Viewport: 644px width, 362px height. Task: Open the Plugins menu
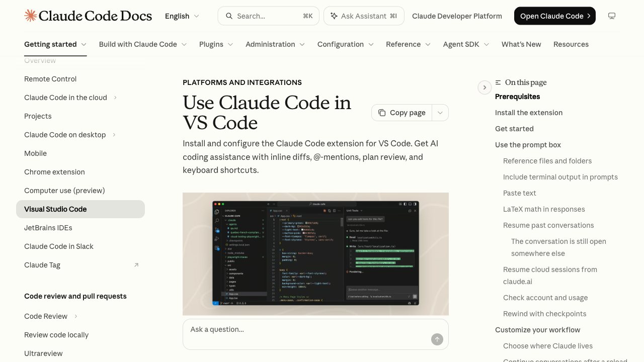pos(216,44)
